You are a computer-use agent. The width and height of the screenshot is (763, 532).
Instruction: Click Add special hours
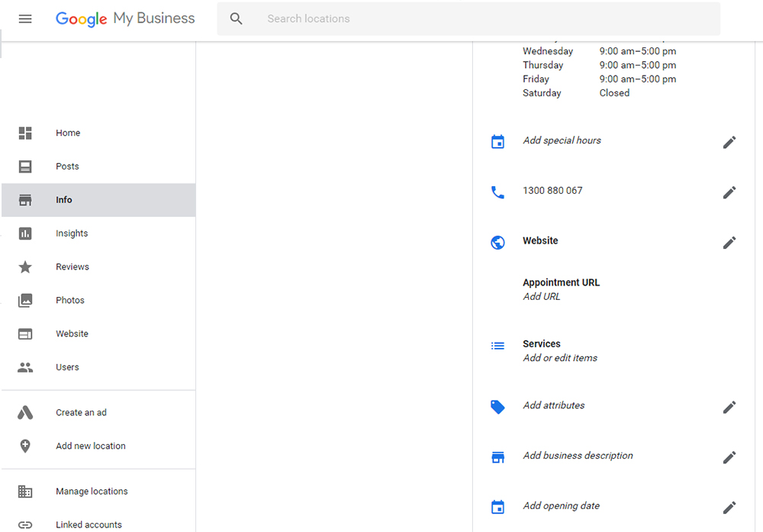(562, 140)
